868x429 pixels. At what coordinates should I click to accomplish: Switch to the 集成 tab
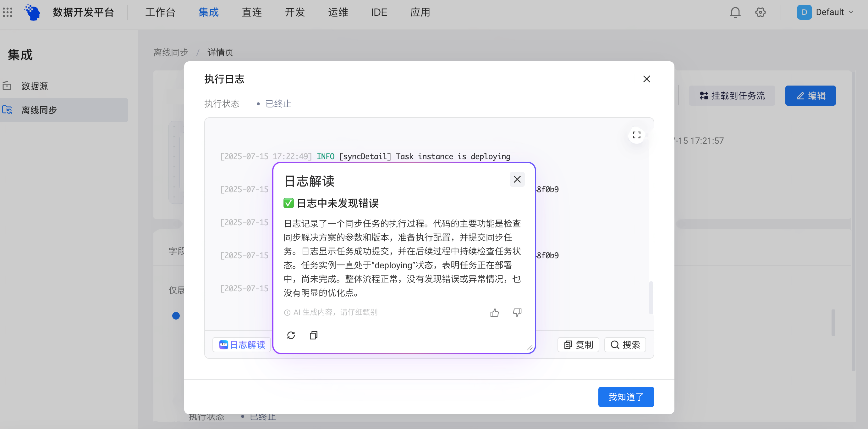coord(209,13)
